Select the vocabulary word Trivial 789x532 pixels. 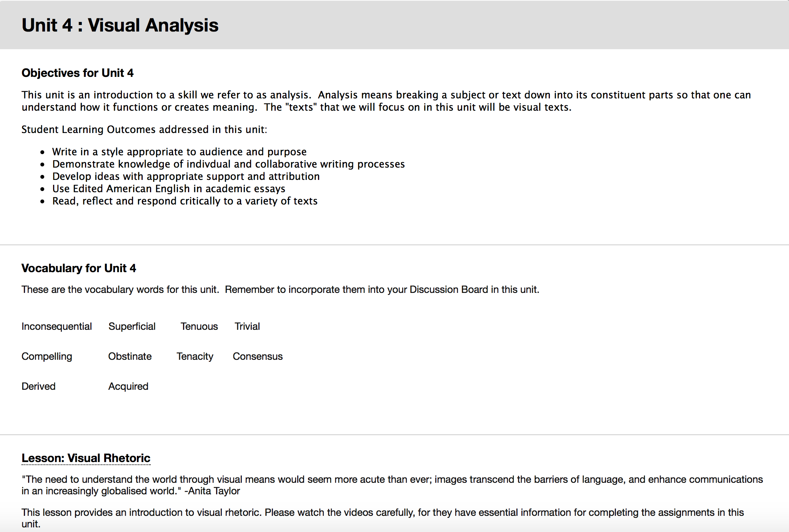coord(247,326)
